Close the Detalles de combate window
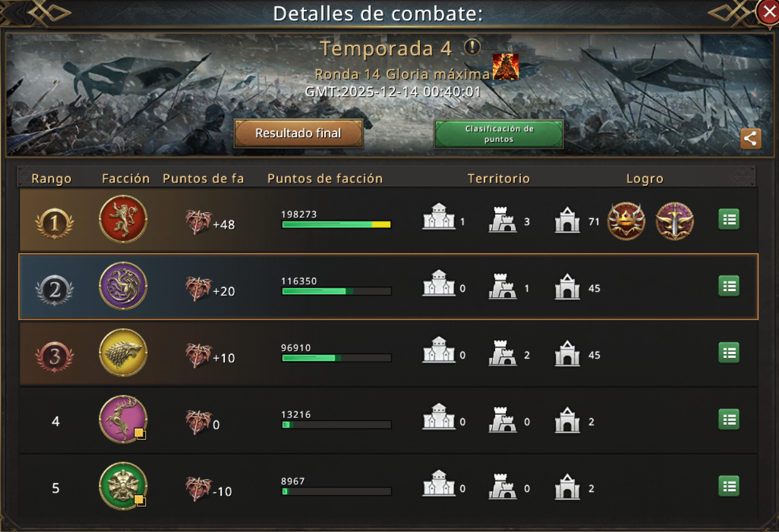The height and width of the screenshot is (532, 779). tap(767, 12)
